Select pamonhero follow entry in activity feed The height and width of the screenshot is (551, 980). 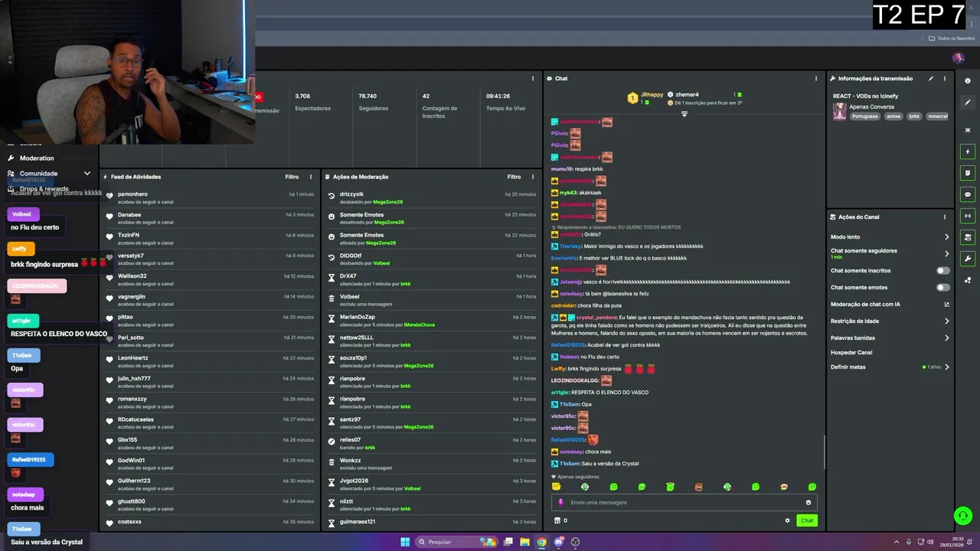click(208, 197)
